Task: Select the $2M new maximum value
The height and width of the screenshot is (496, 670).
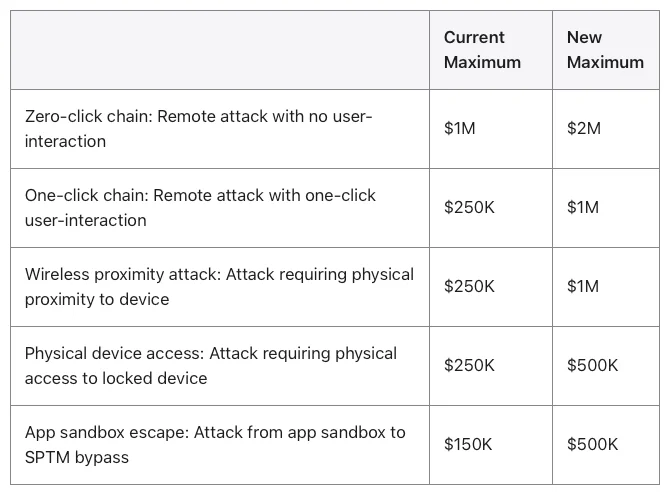Action: pyautogui.click(x=583, y=129)
